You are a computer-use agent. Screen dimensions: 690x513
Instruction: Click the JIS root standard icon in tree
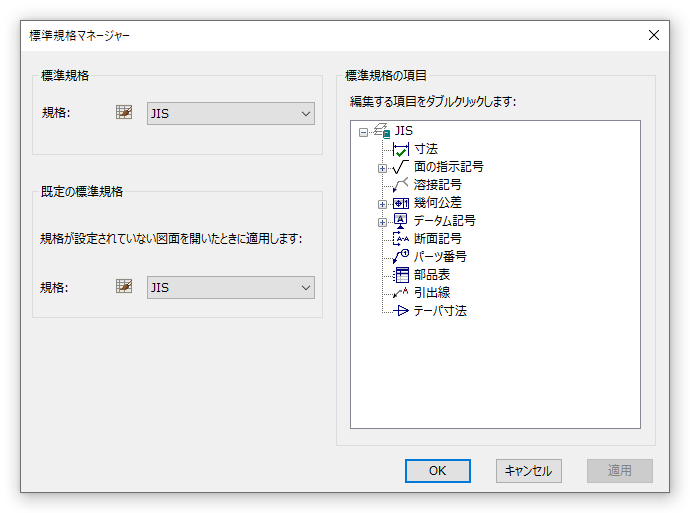[382, 131]
